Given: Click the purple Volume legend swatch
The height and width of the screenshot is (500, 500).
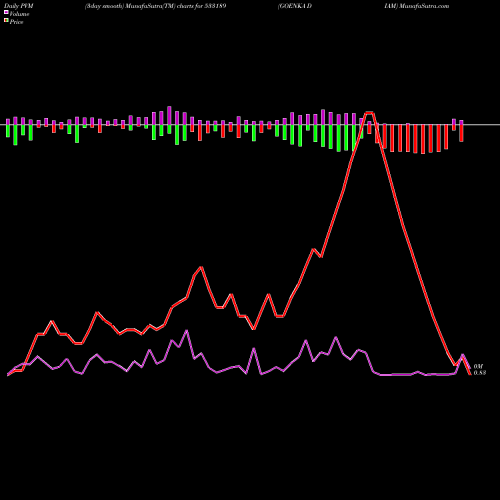Looking at the screenshot, I should pos(6,12).
